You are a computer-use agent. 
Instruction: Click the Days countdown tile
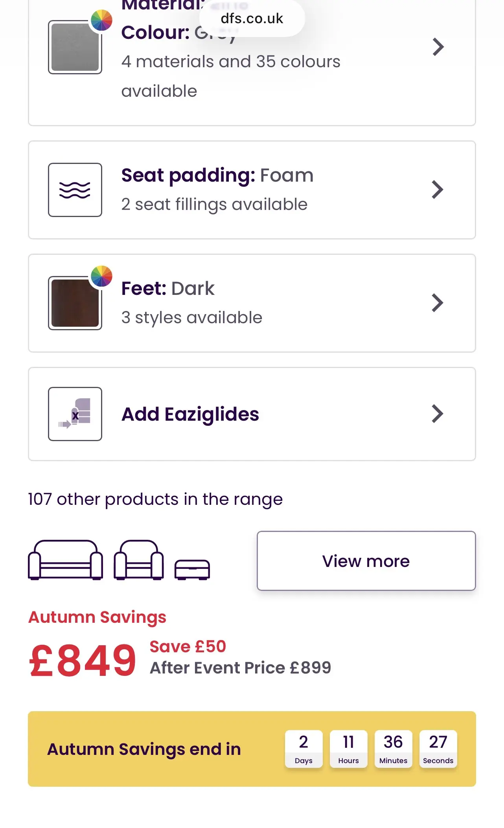(x=304, y=749)
